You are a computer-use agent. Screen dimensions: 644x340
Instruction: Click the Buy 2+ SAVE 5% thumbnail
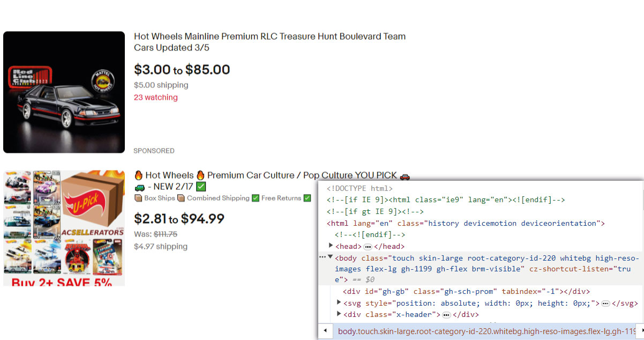[x=64, y=227]
